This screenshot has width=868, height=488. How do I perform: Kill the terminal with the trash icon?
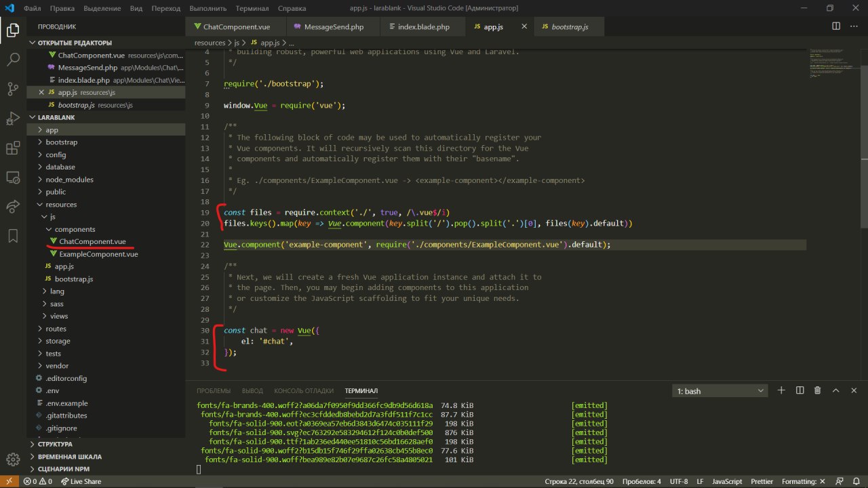[817, 390]
